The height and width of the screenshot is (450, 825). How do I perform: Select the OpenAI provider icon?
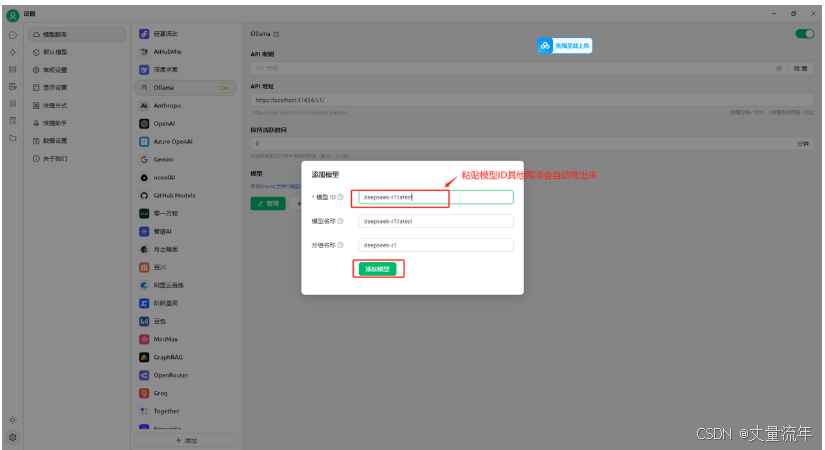pyautogui.click(x=144, y=124)
